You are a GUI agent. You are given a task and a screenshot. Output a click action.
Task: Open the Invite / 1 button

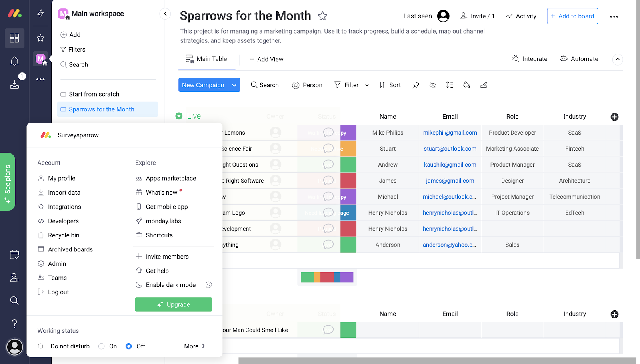pos(478,16)
